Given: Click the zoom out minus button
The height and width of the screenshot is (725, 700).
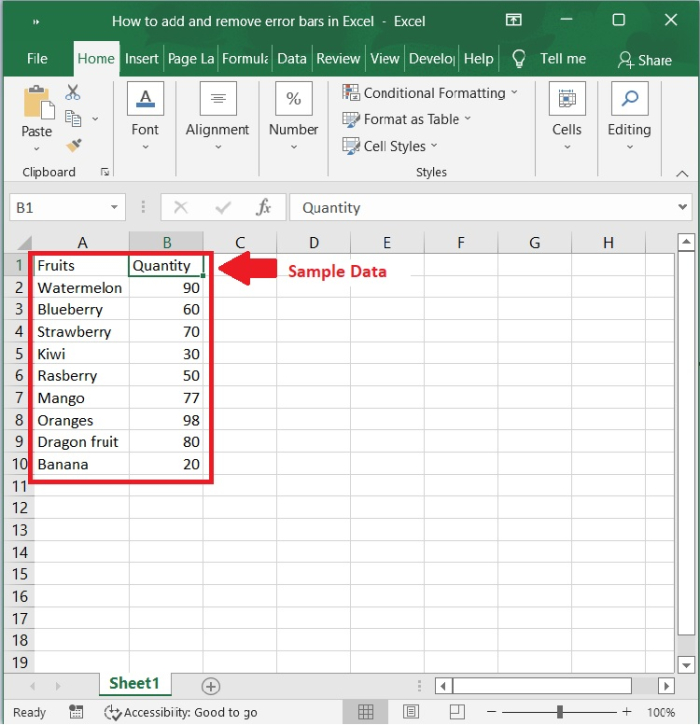Looking at the screenshot, I should coord(491,712).
